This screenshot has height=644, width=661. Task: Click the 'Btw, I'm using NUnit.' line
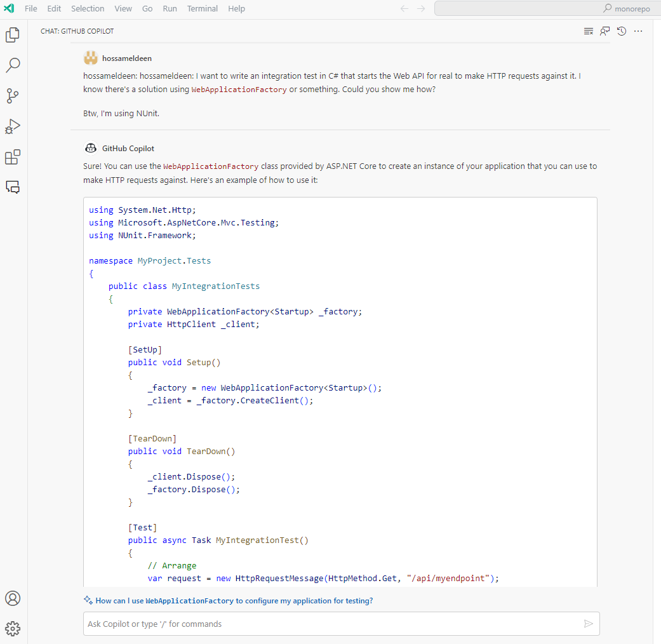pyautogui.click(x=121, y=114)
